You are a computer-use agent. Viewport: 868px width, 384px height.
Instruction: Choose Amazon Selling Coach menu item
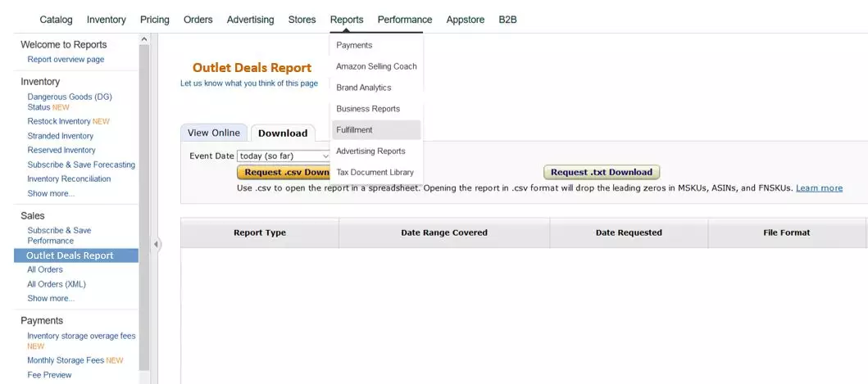pyautogui.click(x=376, y=66)
